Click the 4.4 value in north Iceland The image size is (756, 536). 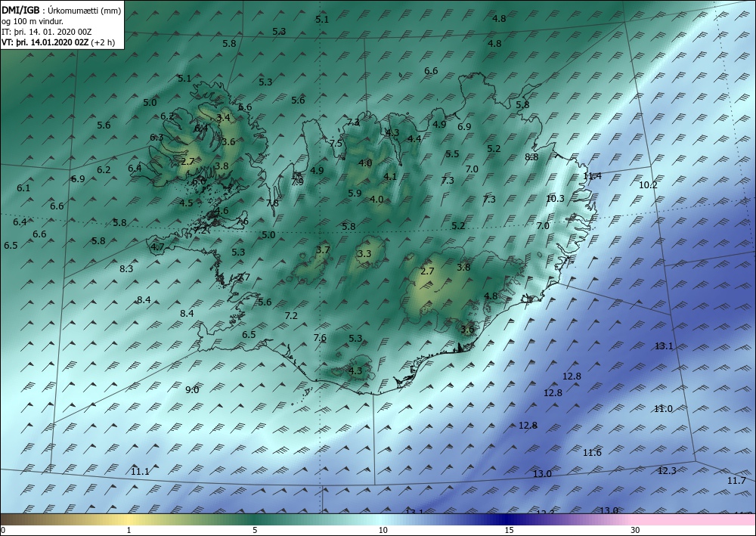click(414, 139)
